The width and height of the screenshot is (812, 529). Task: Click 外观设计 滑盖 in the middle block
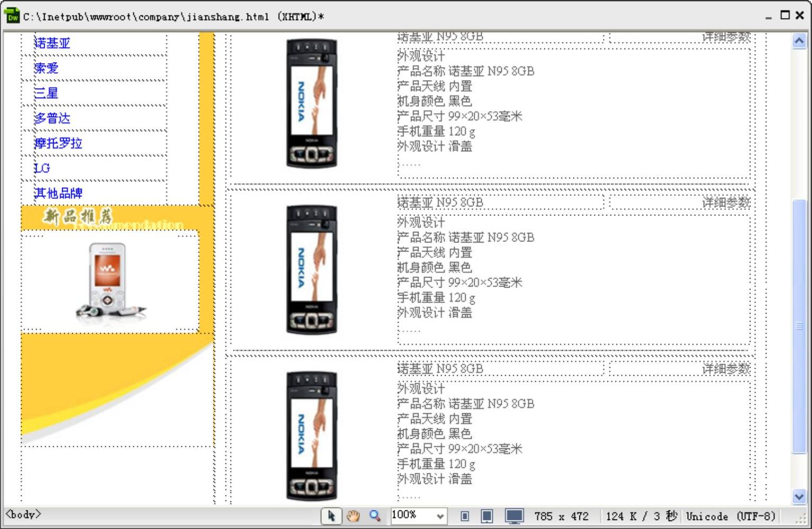(434, 313)
